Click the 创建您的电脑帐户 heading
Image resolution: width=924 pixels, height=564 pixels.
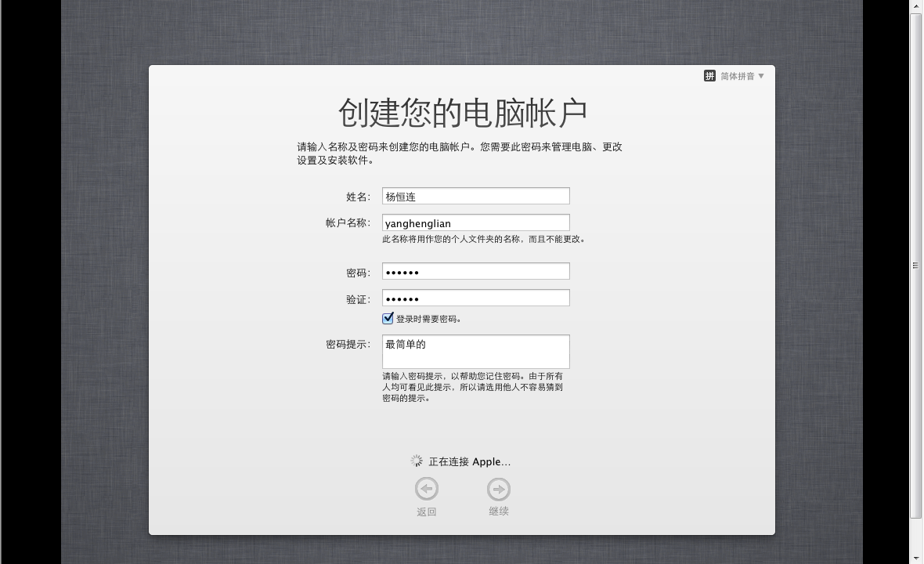pos(463,113)
